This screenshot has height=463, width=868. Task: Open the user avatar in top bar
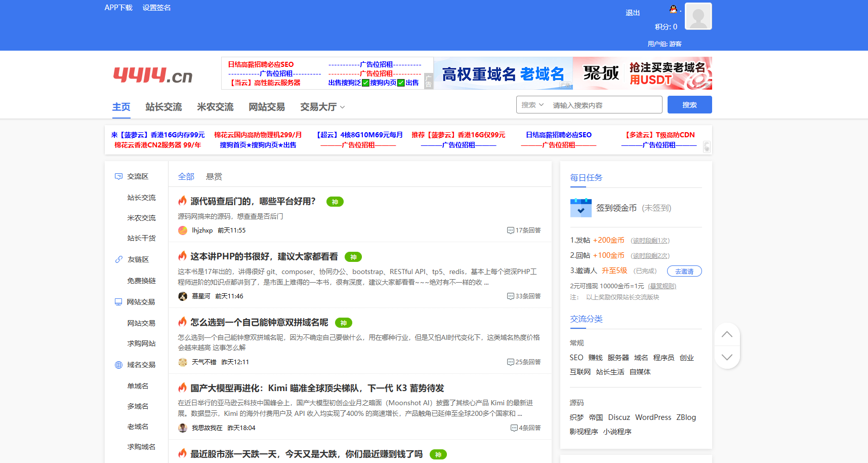click(x=698, y=16)
